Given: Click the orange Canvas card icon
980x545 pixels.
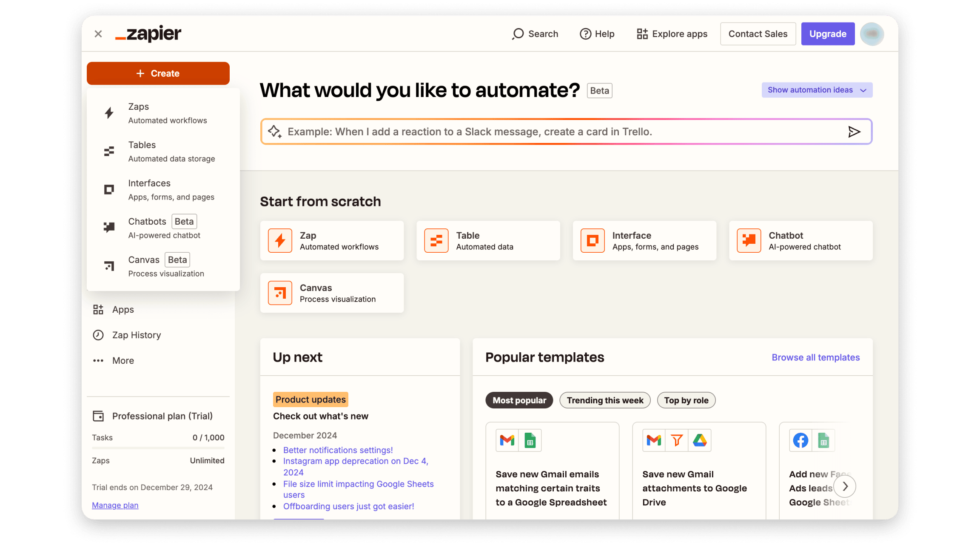Looking at the screenshot, I should click(280, 293).
